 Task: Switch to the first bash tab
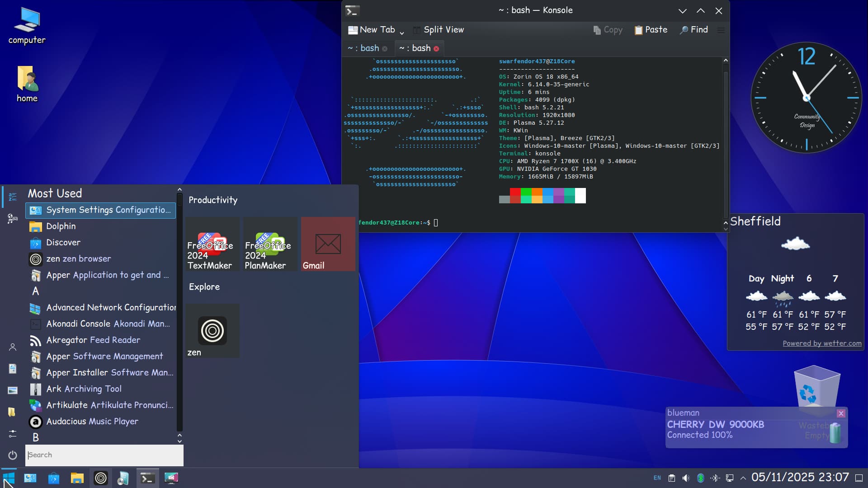pos(364,48)
